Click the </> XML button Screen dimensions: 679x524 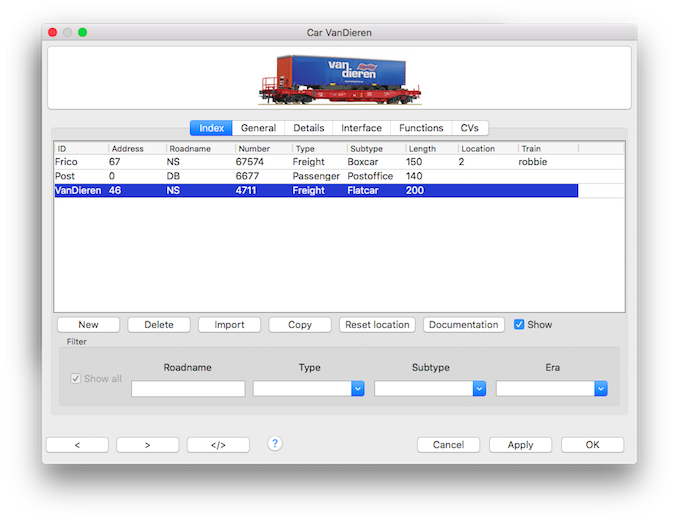(218, 445)
